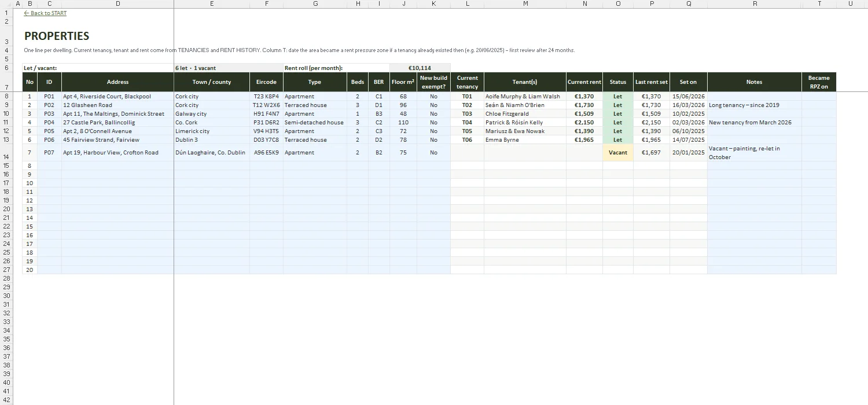Select the Let status for P01
868x405 pixels.
(x=618, y=97)
